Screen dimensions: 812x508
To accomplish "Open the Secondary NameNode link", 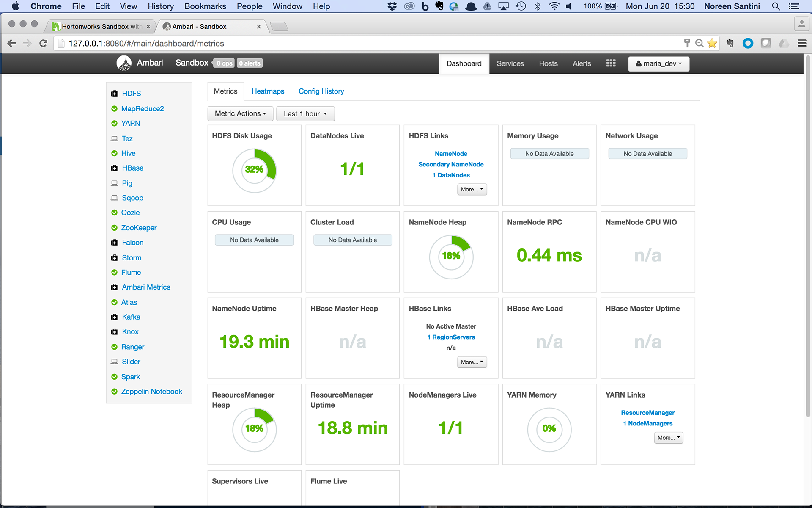I will pyautogui.click(x=451, y=164).
